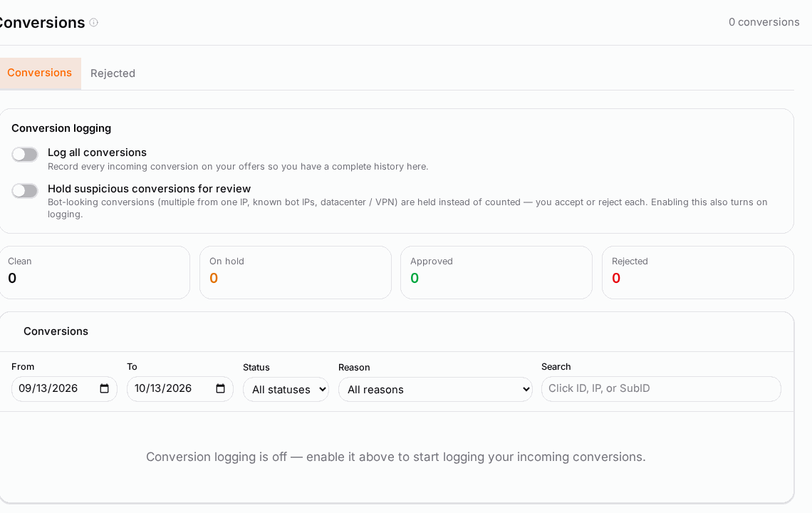Click the 'Log all conversions' label
The image size is (812, 513).
[x=97, y=152]
